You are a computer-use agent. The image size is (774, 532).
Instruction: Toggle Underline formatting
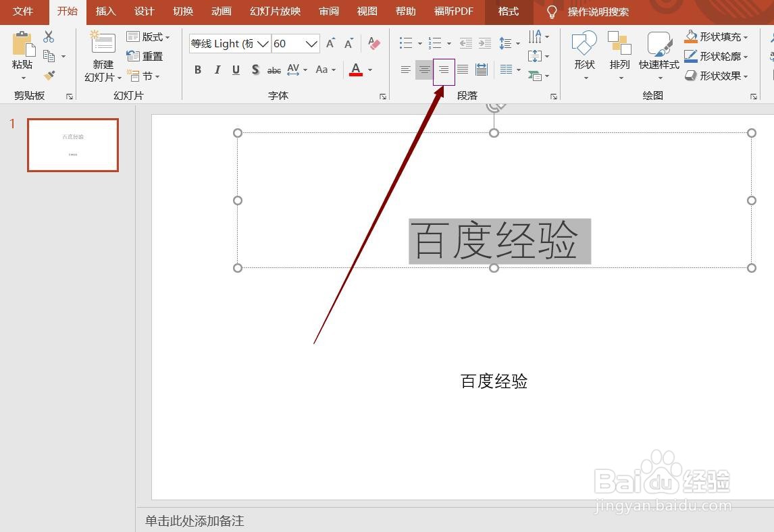pyautogui.click(x=236, y=70)
